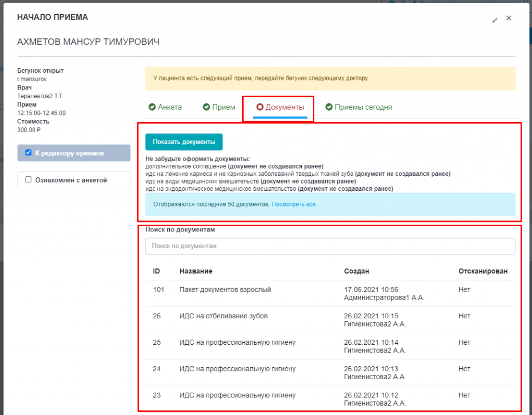
Task: Uncheck the К редактору приемов checkbox
Action: (x=29, y=153)
